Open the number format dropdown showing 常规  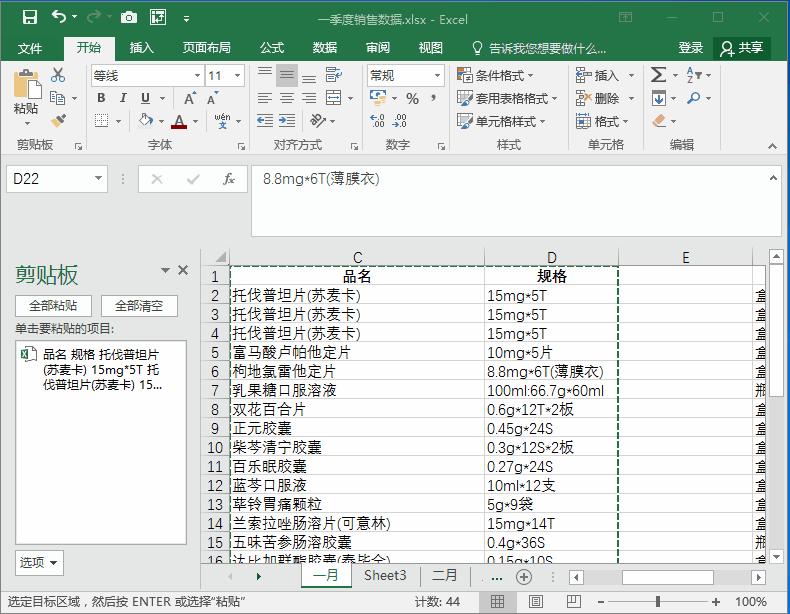click(437, 76)
